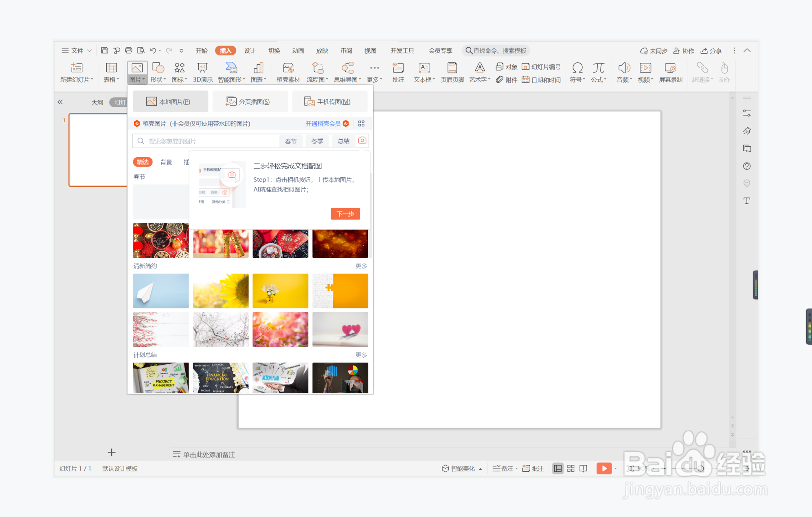Switch to slide sorter grid view
Viewport: 812px width, 517px height.
(x=571, y=469)
